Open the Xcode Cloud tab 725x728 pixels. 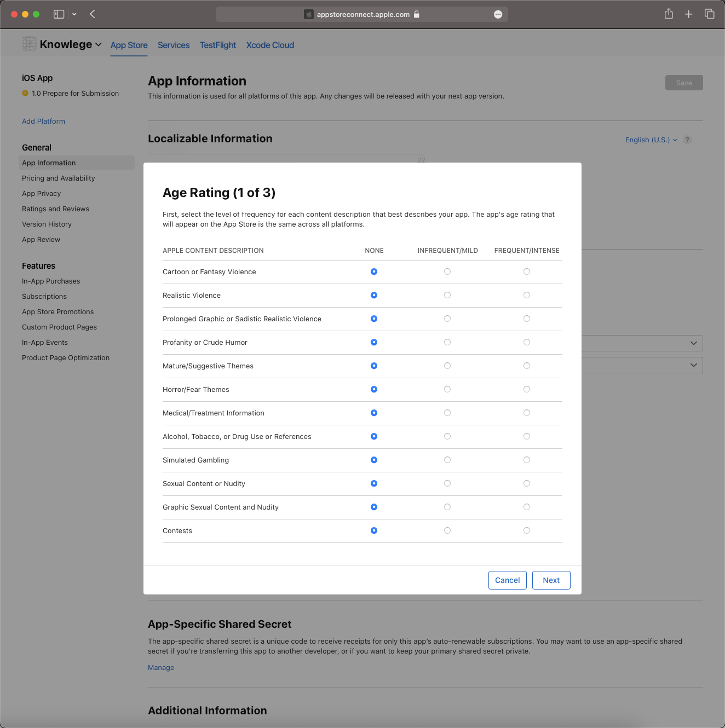tap(270, 45)
